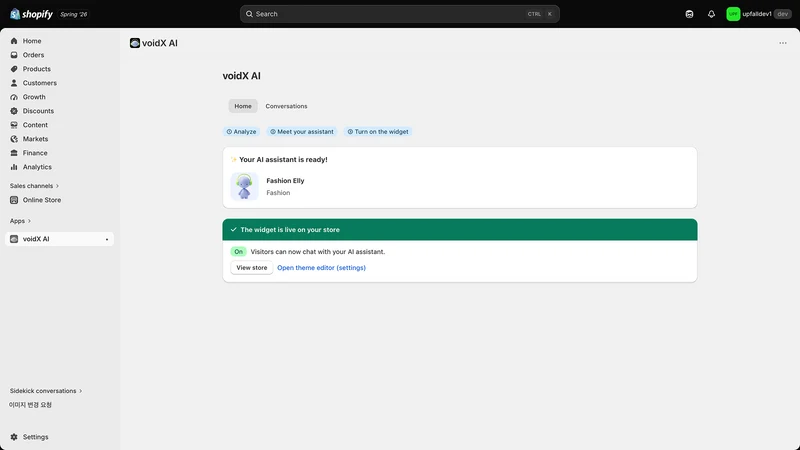Click the search magnifier icon
This screenshot has width=800, height=450.
[249, 14]
